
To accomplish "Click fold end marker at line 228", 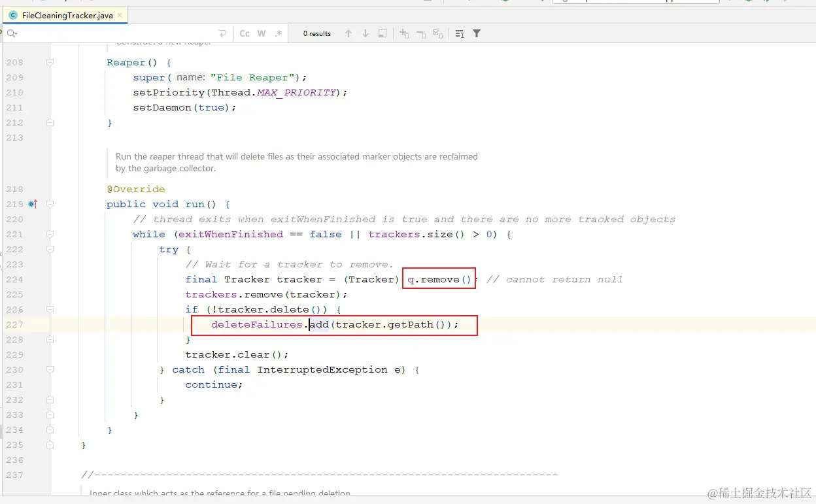I will [50, 339].
